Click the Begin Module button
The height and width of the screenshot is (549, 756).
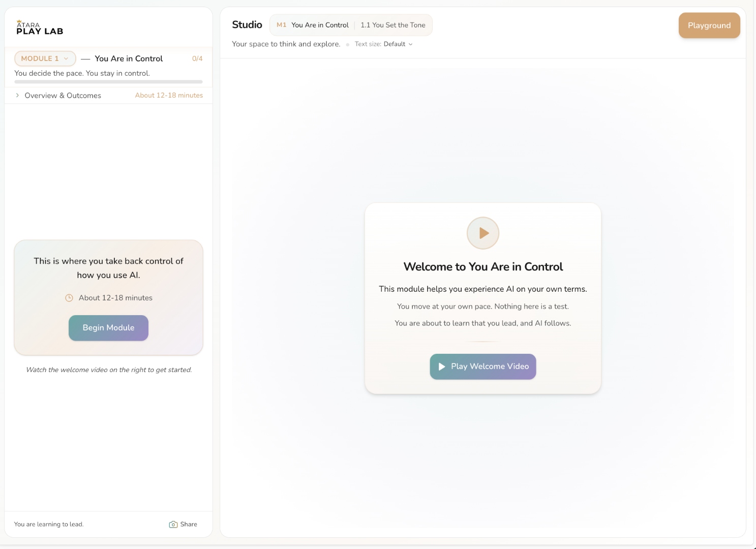click(x=108, y=328)
